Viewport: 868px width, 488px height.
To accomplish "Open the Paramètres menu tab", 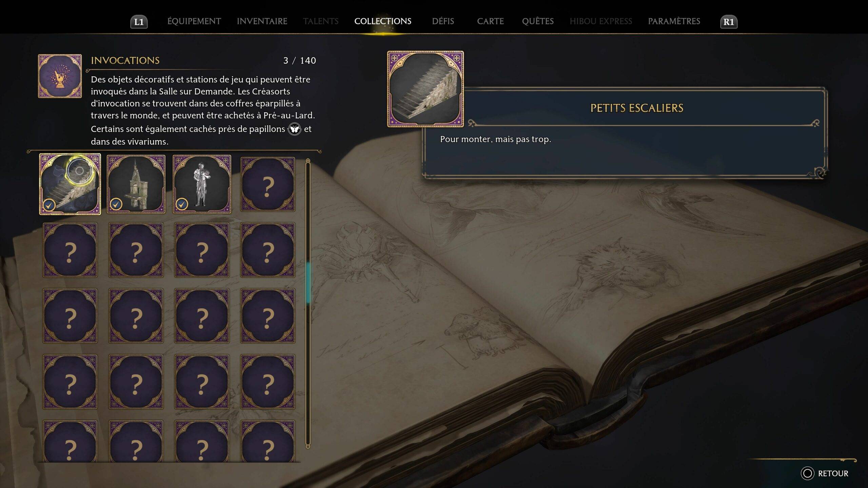I will (674, 21).
